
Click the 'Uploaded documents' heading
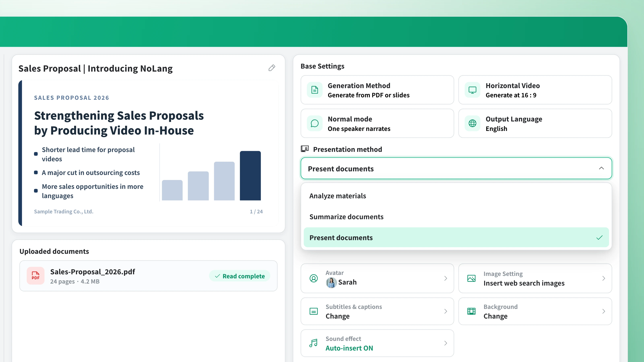point(54,251)
